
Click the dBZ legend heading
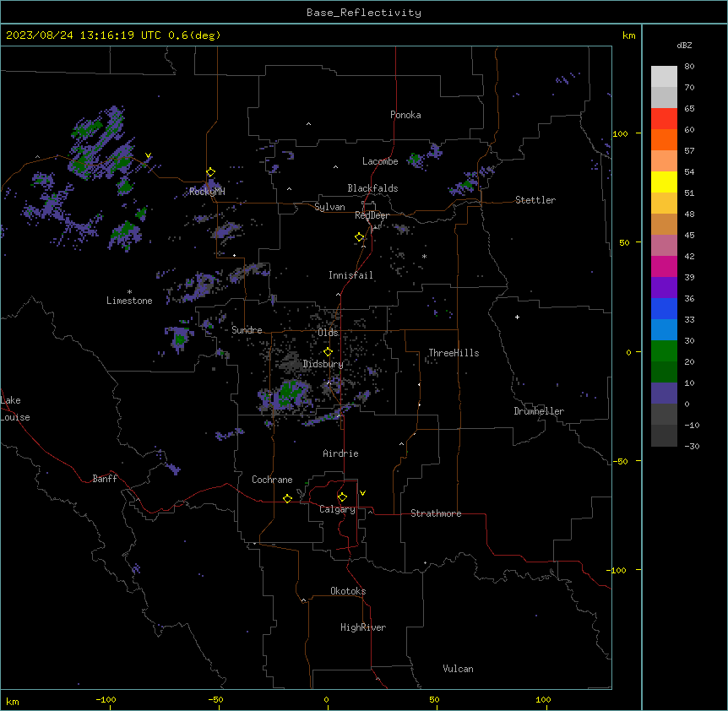tap(684, 45)
